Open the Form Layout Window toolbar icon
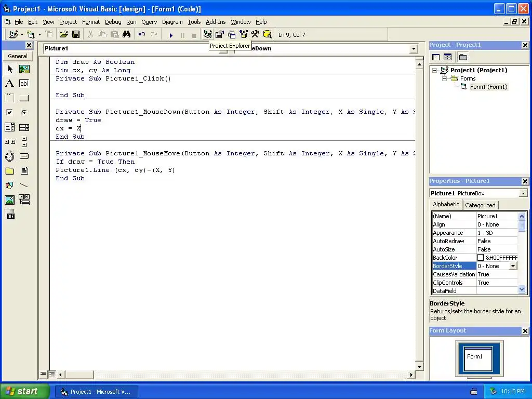Image resolution: width=532 pixels, height=399 pixels. (x=232, y=35)
